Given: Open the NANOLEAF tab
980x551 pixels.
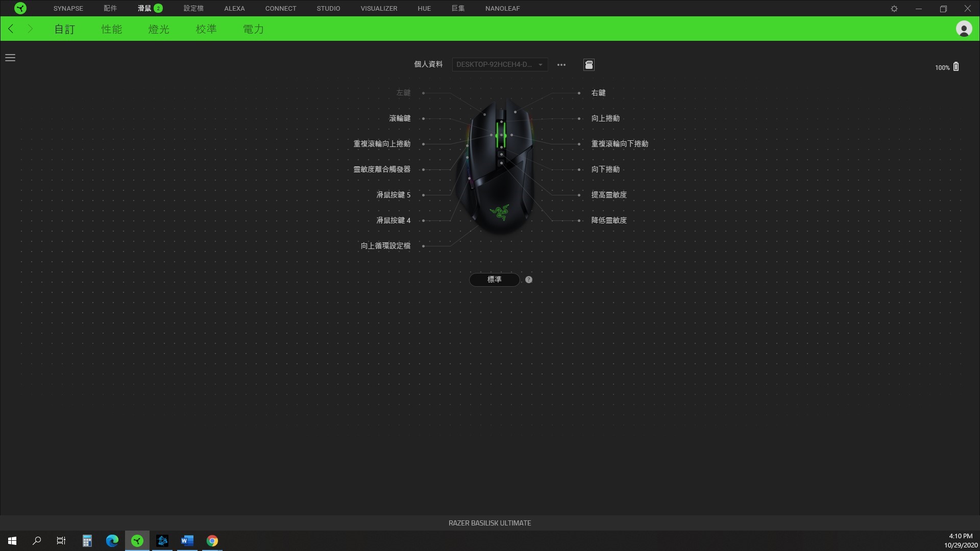Looking at the screenshot, I should (503, 9).
